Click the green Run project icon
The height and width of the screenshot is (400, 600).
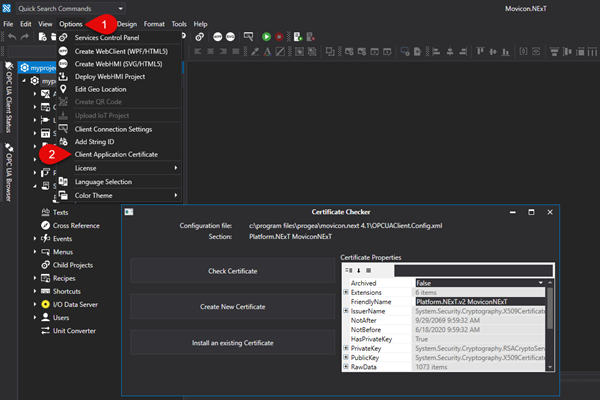tap(266, 37)
